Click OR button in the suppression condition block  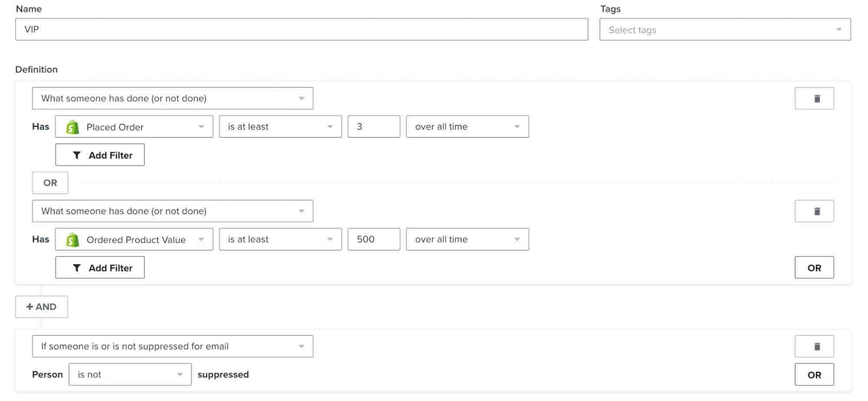(814, 374)
